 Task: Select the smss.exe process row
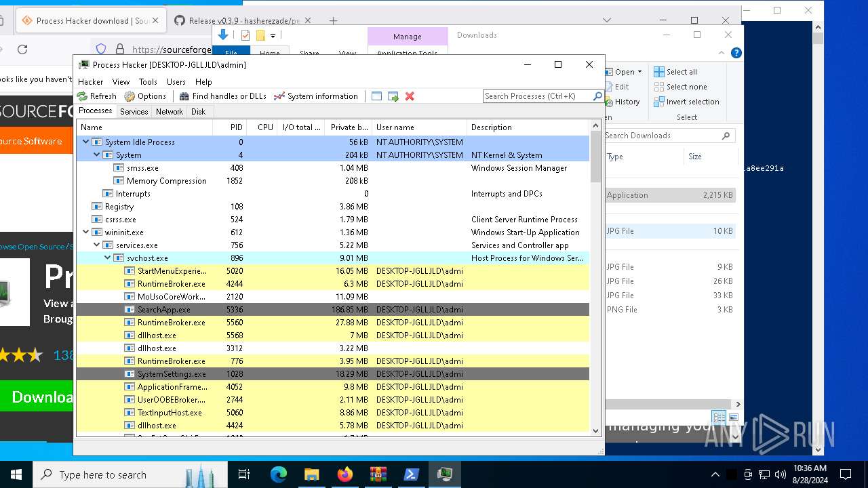tap(333, 168)
